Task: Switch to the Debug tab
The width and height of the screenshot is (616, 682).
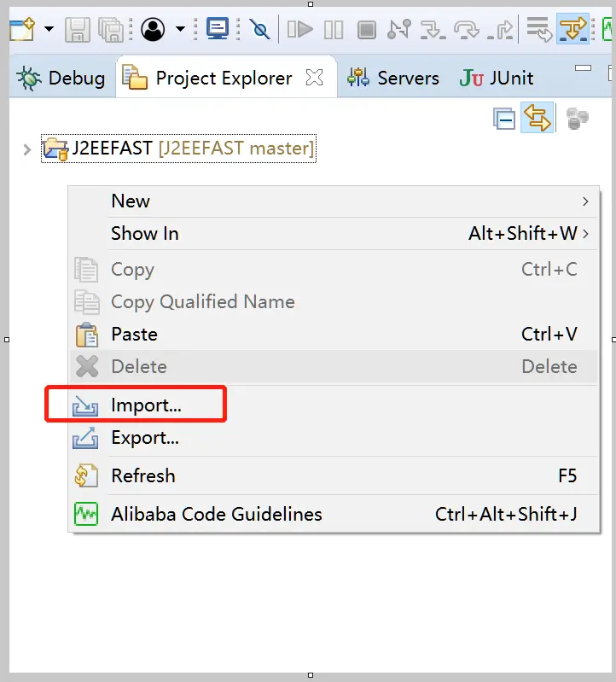Action: (x=61, y=79)
